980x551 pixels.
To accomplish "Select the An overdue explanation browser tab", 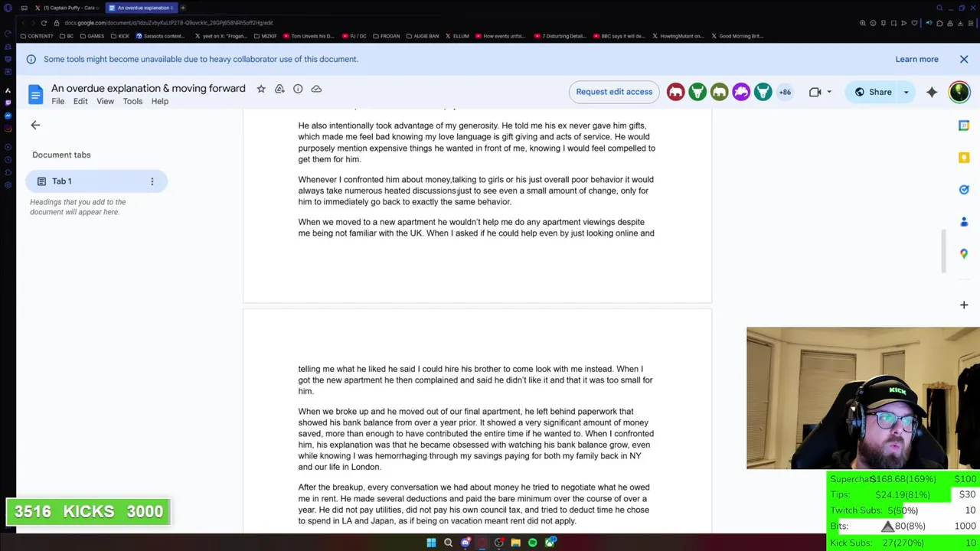I will click(x=141, y=8).
